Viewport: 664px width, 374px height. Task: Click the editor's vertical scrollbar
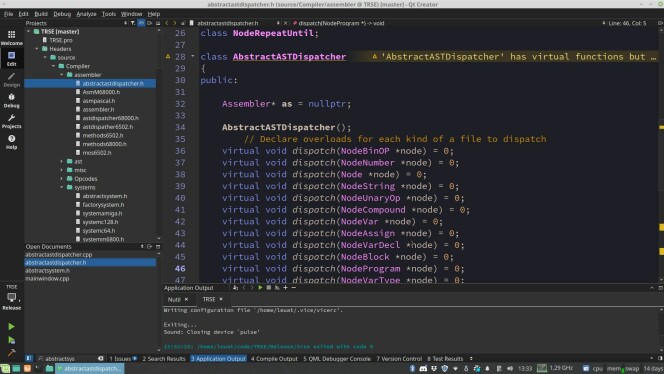click(661, 155)
